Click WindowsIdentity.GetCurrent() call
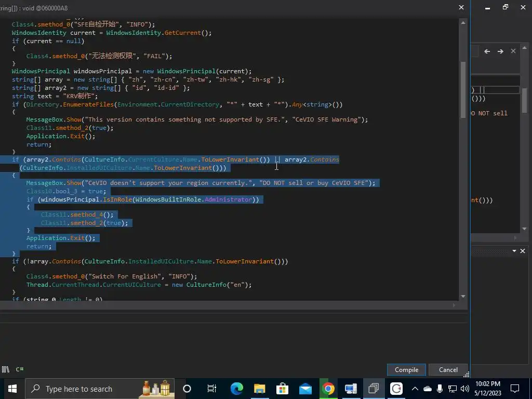Screen dimensions: 532x399 [x=159, y=33]
